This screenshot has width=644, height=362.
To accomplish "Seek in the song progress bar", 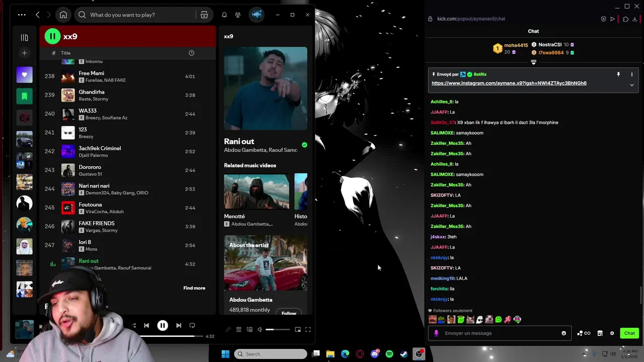I will tap(171, 336).
